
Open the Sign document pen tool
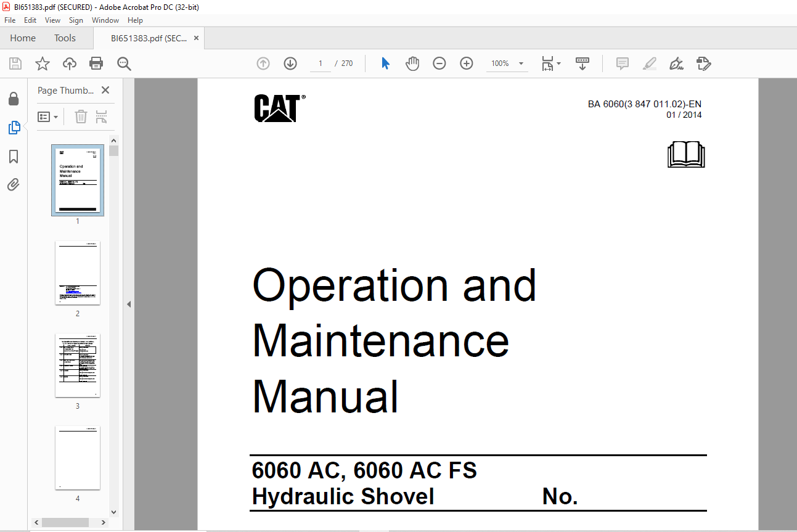(x=676, y=63)
